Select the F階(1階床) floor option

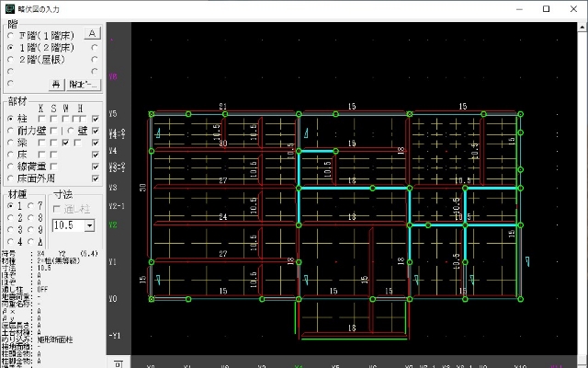pyautogui.click(x=10, y=35)
